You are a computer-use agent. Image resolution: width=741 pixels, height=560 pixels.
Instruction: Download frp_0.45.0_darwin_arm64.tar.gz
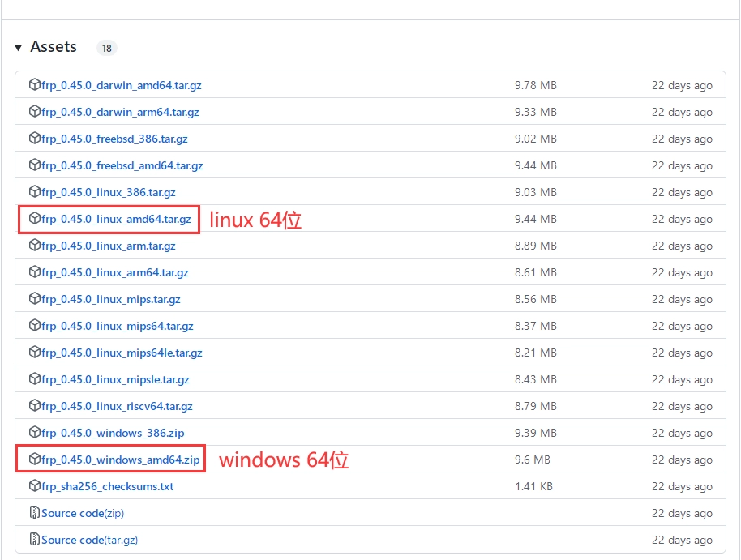click(120, 113)
